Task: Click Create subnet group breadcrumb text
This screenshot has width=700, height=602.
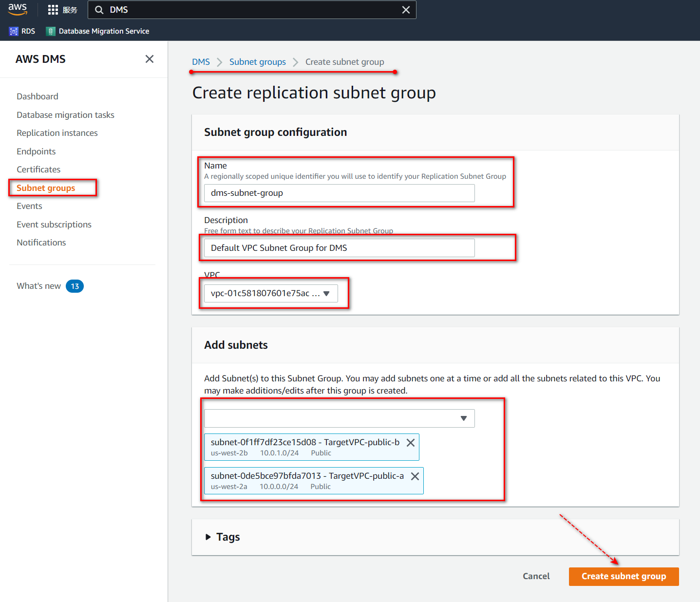Action: (344, 62)
